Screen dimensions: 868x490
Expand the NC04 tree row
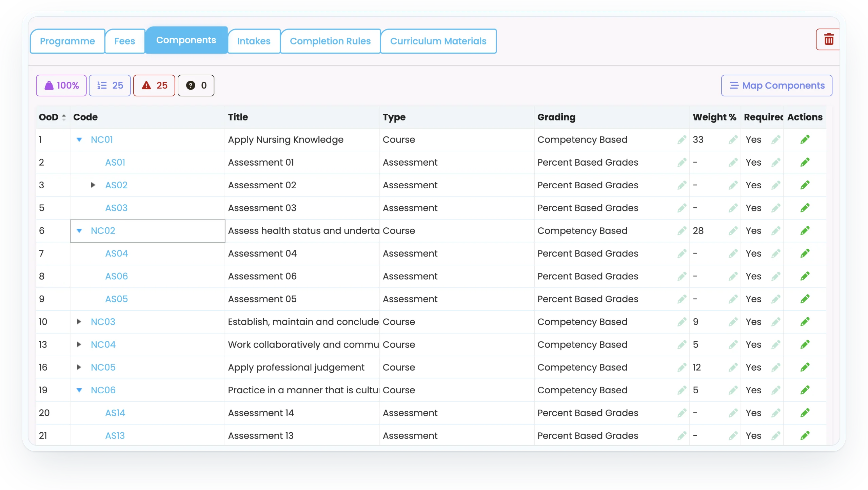(79, 344)
